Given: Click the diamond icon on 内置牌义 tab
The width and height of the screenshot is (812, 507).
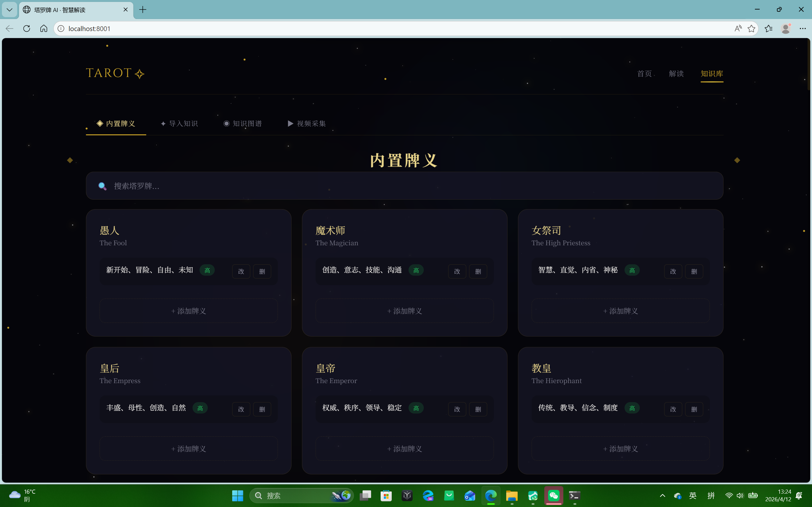Looking at the screenshot, I should 100,123.
